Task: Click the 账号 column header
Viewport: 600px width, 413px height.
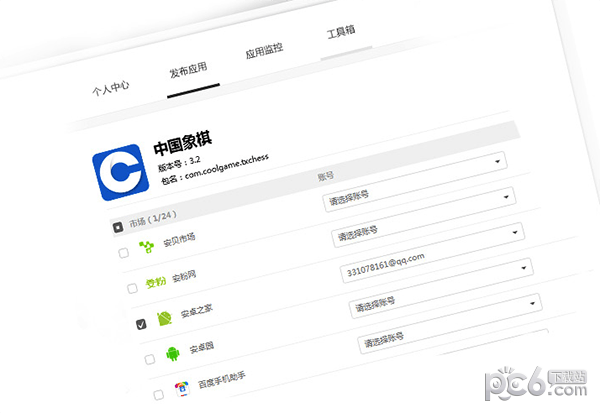Action: point(326,176)
